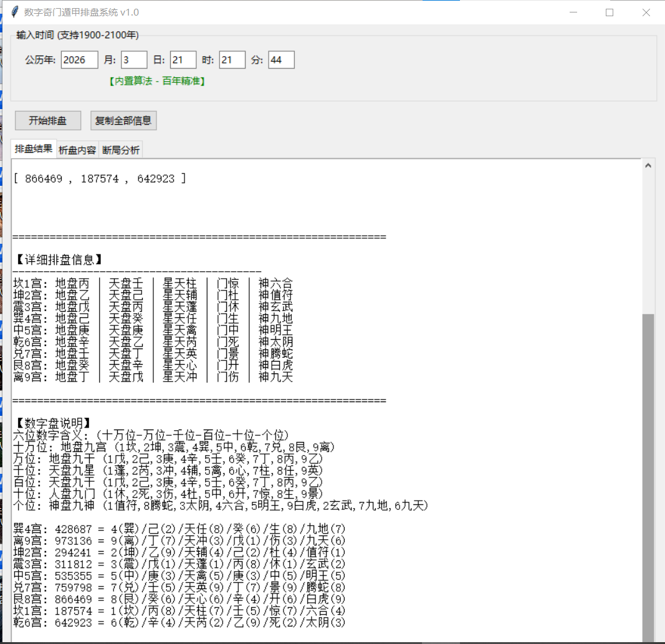Viewport: 665px width, 644px height.
Task: Click 艮8宫 row's 天盘辛 cell
Action: click(126, 365)
